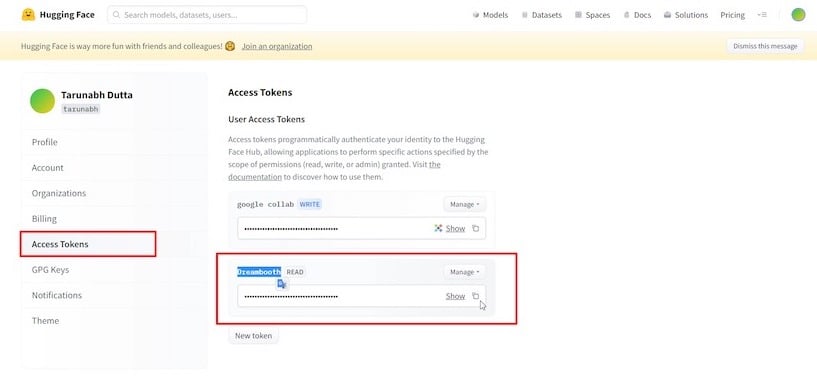Click the READ permission badge
This screenshot has height=391, width=817.
coord(295,272)
